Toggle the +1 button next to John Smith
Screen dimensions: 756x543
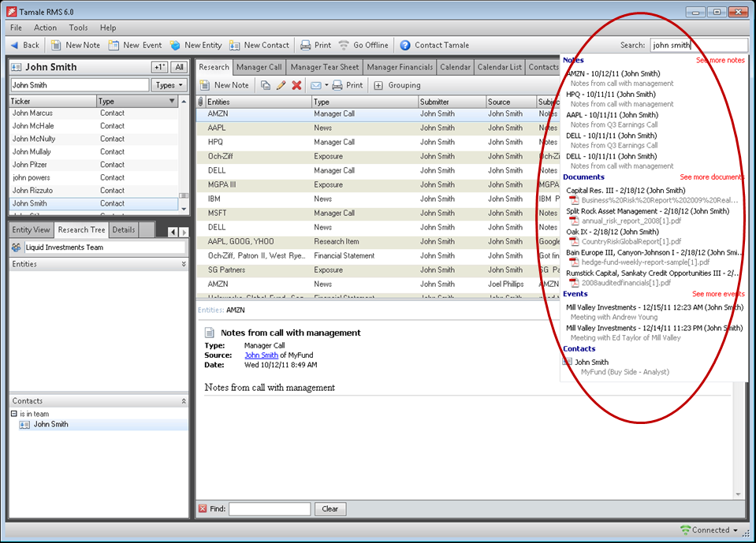159,67
